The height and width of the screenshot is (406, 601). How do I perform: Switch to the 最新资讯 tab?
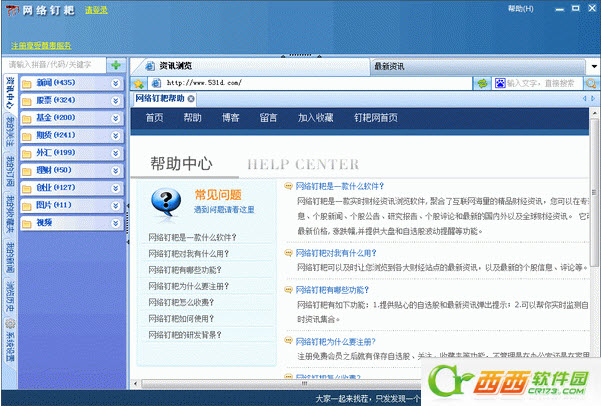[x=477, y=67]
